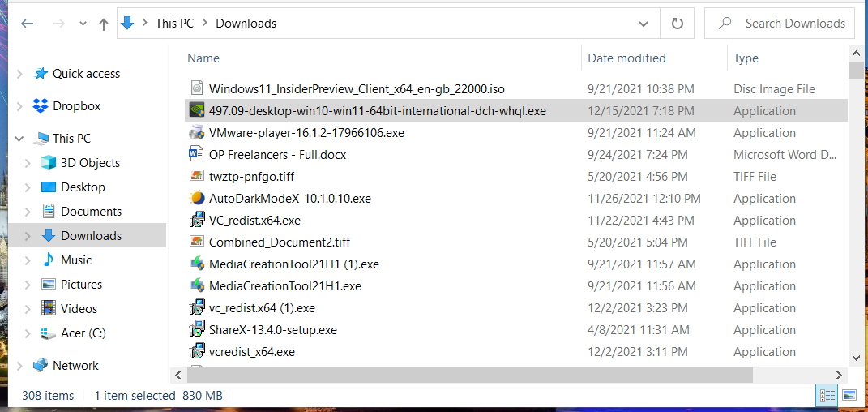This screenshot has width=868, height=412.
Task: Click the vertical scrollbar up arrow
Action: 855,54
